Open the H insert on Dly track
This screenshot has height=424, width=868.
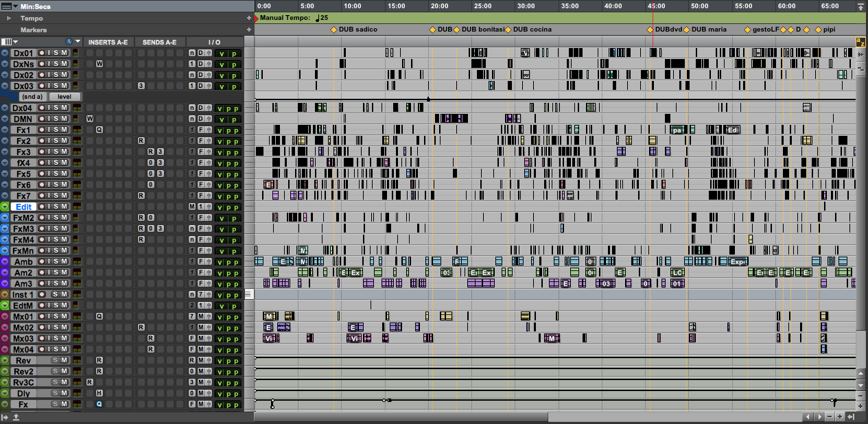[x=99, y=393]
